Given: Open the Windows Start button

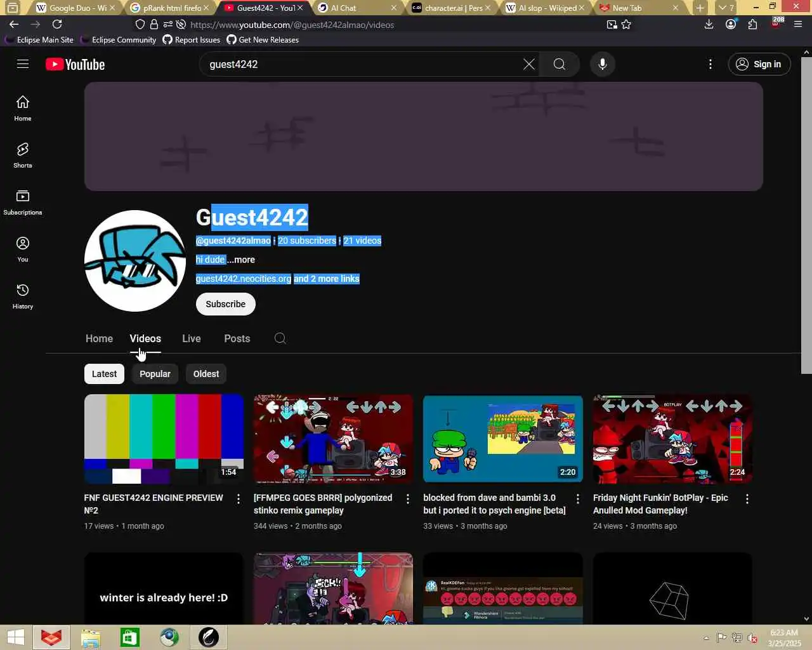Looking at the screenshot, I should pyautogui.click(x=15, y=637).
